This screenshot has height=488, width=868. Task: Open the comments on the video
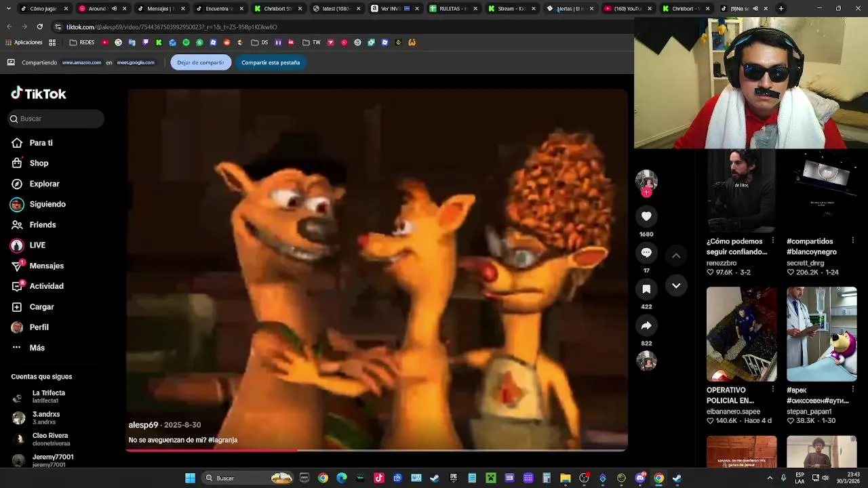point(646,253)
